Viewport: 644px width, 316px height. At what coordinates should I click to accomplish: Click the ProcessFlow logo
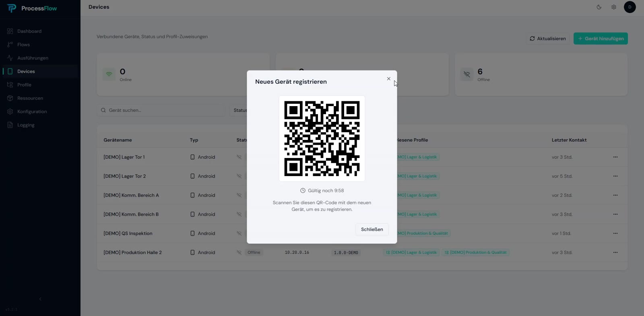[32, 8]
